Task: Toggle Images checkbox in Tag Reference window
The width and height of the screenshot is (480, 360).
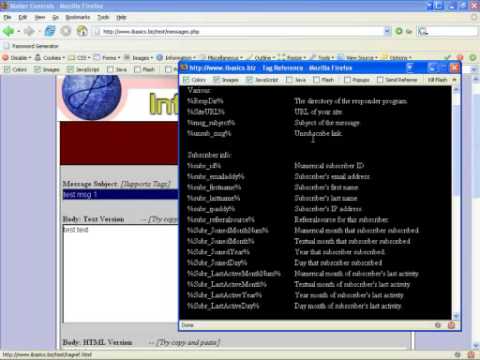Action: pyautogui.click(x=217, y=80)
